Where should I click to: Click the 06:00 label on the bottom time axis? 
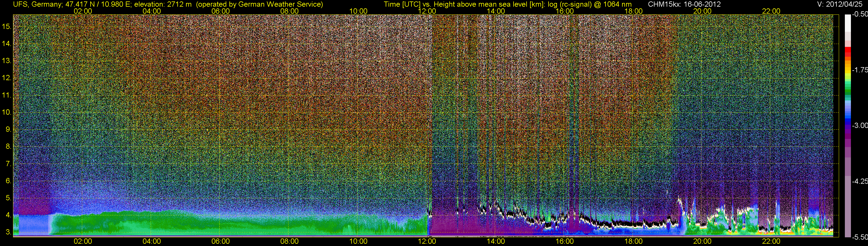221,241
